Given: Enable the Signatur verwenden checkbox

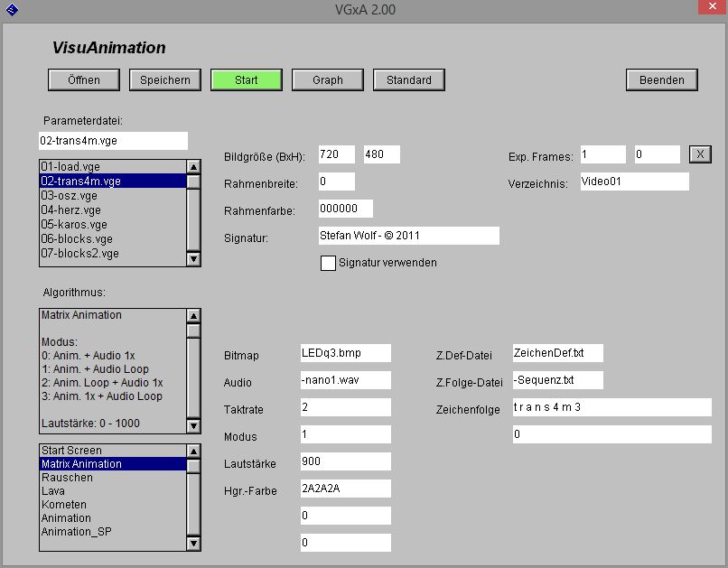Looking at the screenshot, I should click(329, 264).
